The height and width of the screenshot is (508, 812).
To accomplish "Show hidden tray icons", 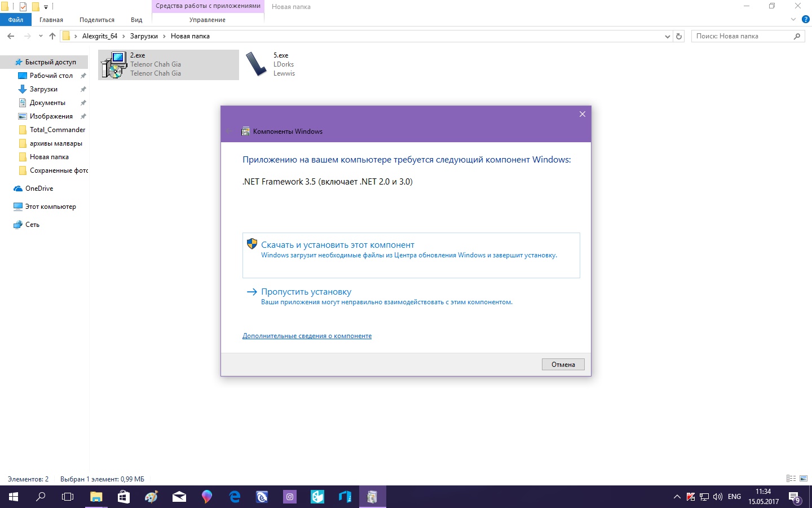I will (677, 497).
